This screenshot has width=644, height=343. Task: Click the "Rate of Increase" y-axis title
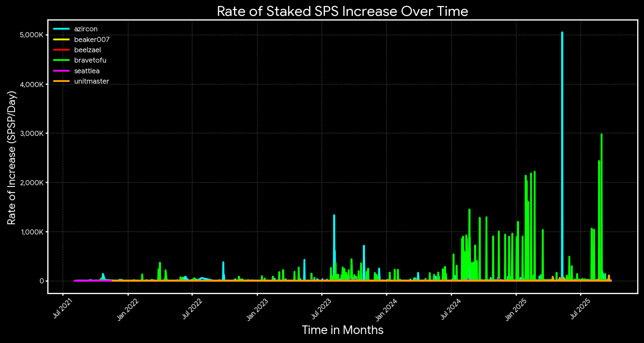12,156
